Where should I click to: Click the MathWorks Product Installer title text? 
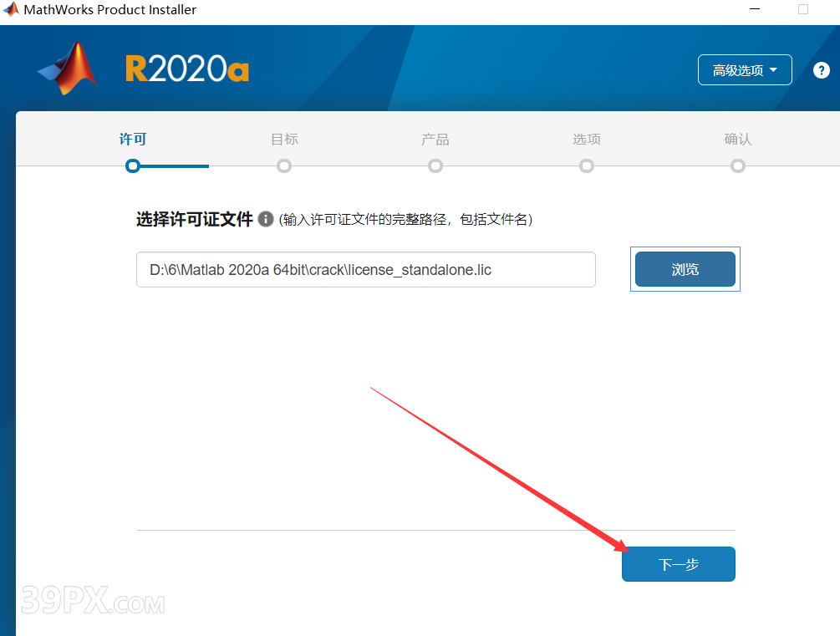tap(109, 10)
